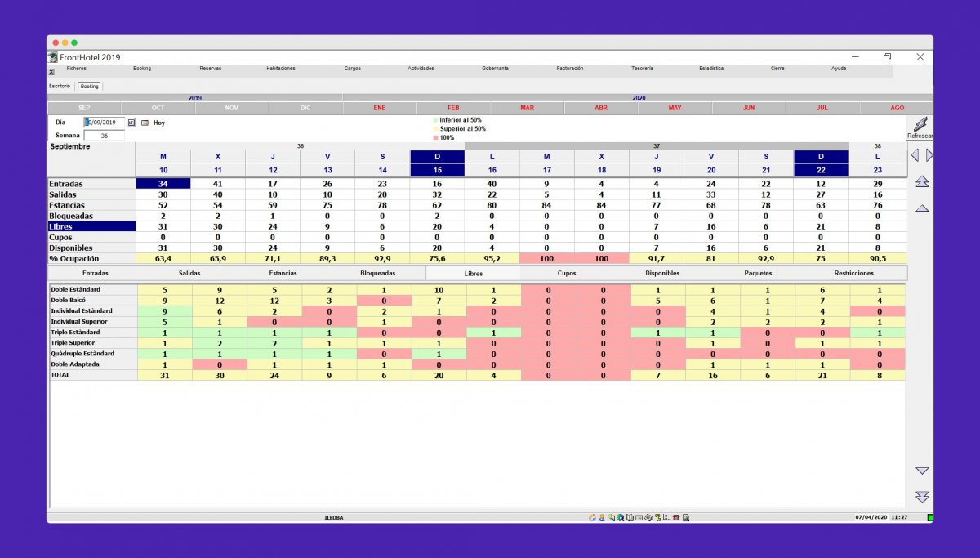Click the occupancy value 95,2
The image size is (980, 558).
click(x=492, y=258)
